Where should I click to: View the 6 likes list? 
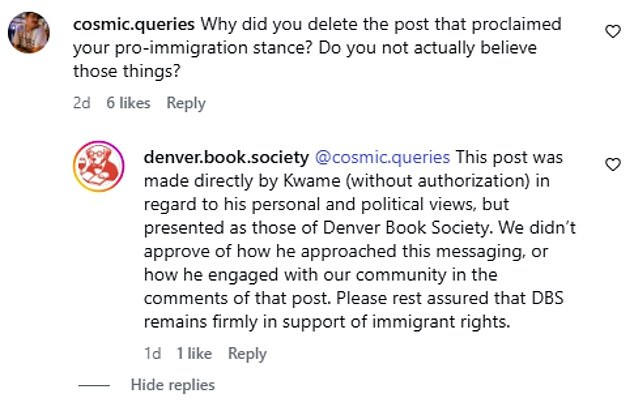click(x=128, y=103)
